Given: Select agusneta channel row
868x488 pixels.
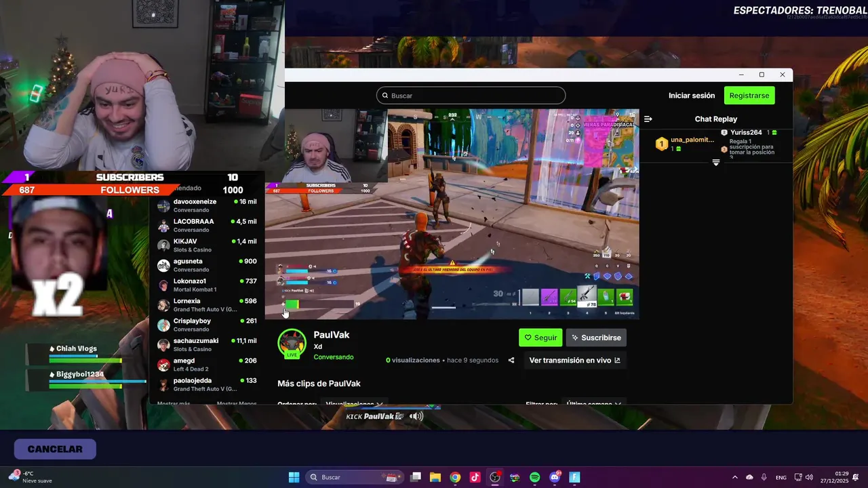Looking at the screenshot, I should [x=206, y=265].
